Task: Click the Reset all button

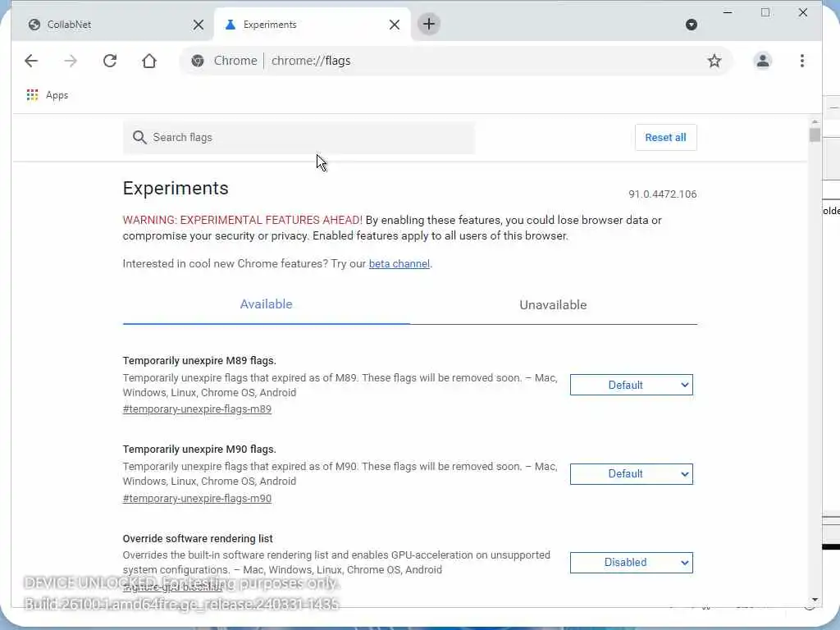Action: pos(665,137)
